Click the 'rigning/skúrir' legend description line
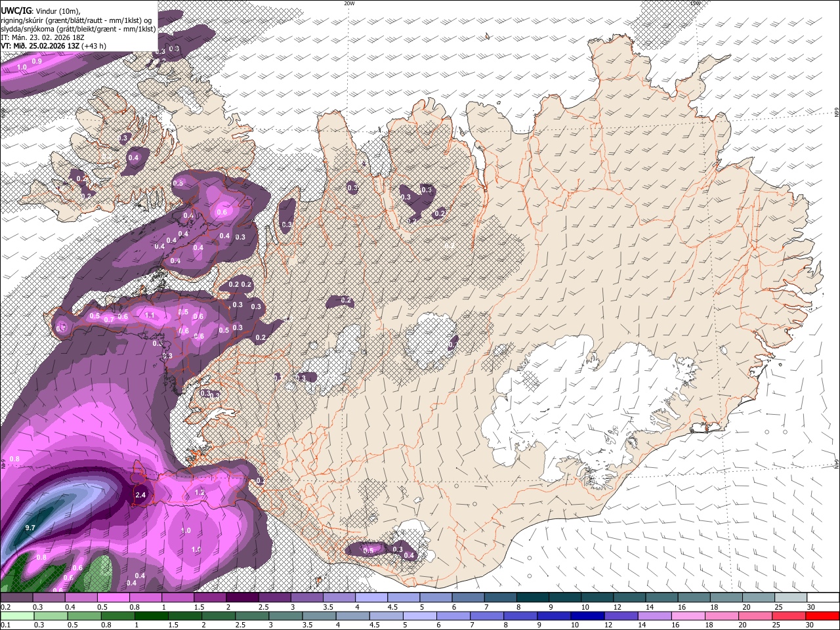This screenshot has width=840, height=630. 76,20
